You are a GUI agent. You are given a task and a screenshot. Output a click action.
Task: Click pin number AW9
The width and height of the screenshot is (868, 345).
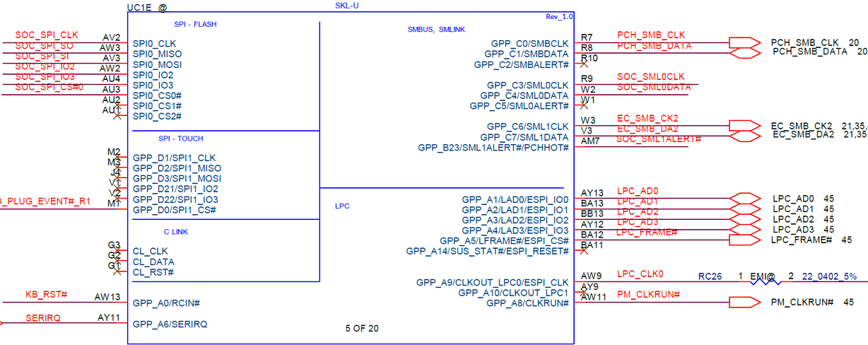pos(591,276)
